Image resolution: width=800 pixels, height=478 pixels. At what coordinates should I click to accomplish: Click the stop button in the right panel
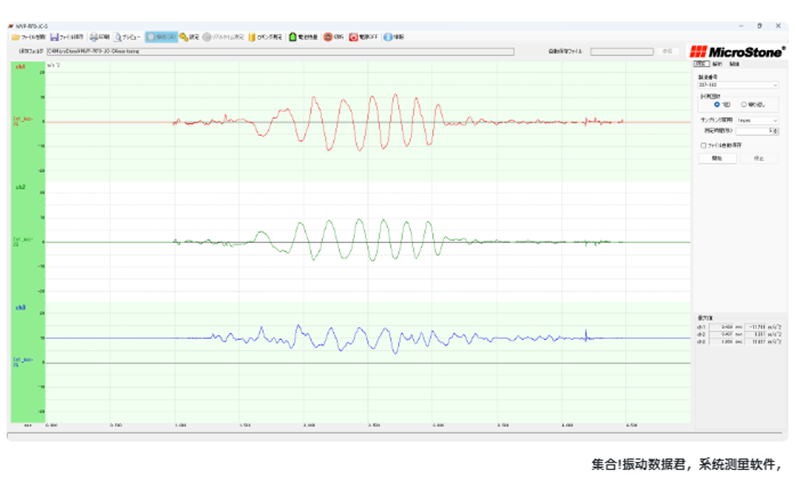point(759,159)
